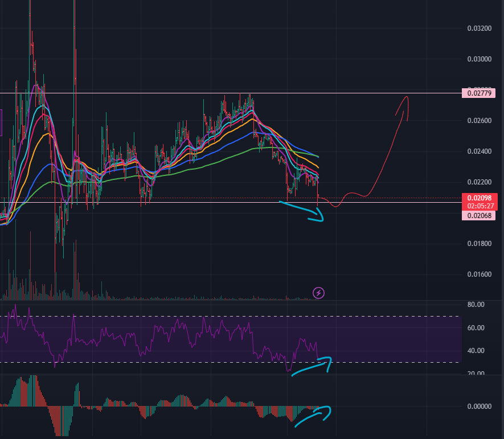This screenshot has width=504, height=439.
Task: Select the 0.02779 price line label
Action: coord(478,93)
